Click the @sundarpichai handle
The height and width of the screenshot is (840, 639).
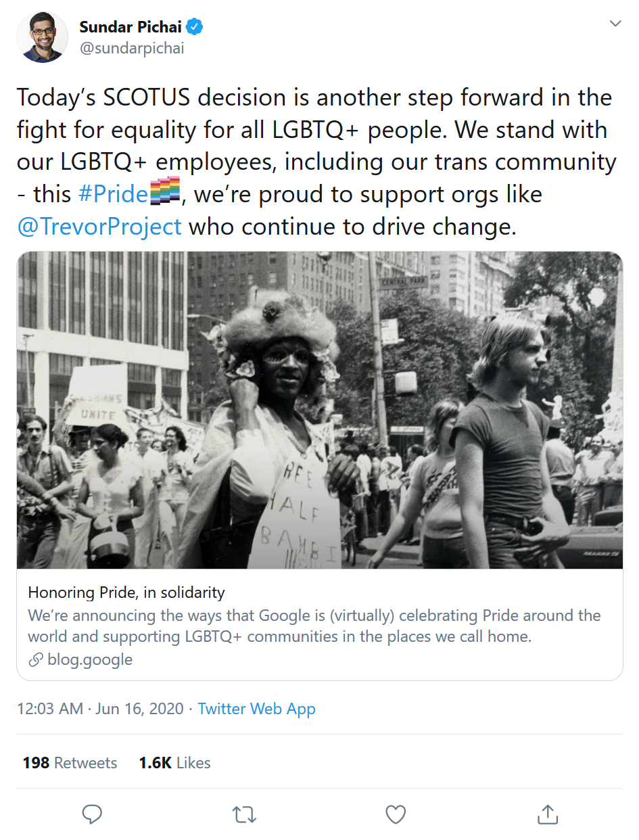click(132, 49)
